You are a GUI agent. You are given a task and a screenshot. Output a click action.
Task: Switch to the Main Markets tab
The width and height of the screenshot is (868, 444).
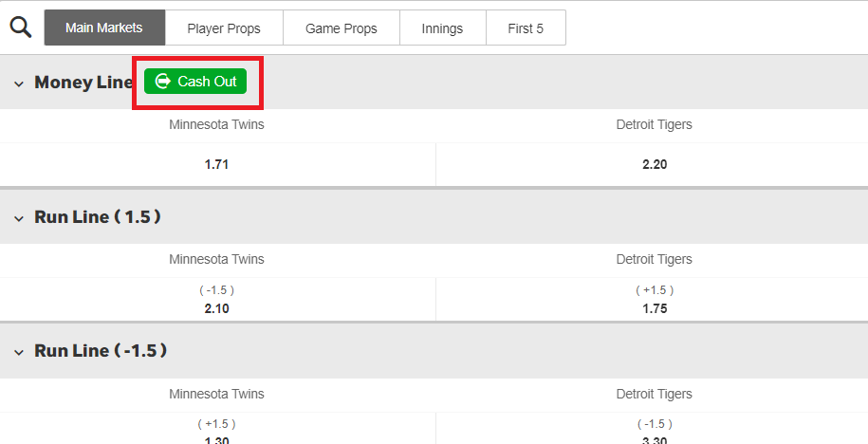104,28
